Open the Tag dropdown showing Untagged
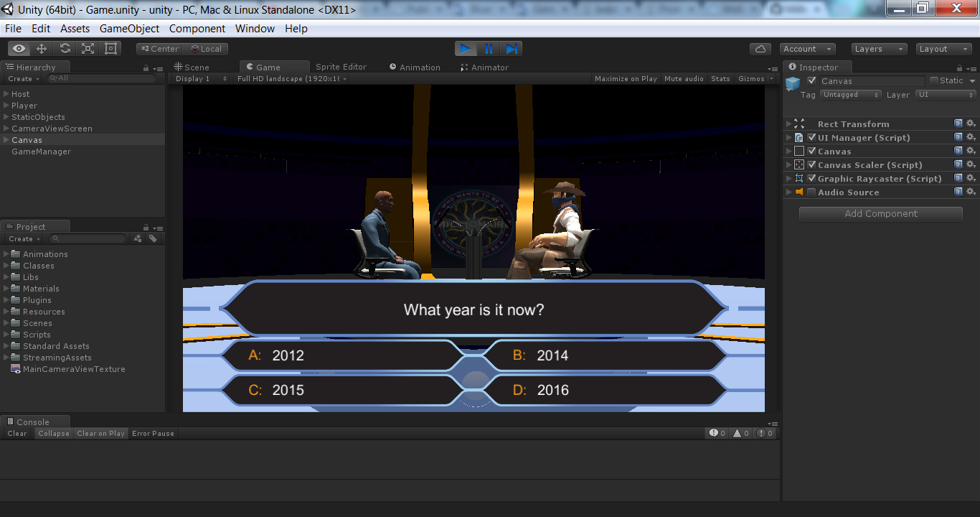Image resolution: width=980 pixels, height=517 pixels. point(850,95)
